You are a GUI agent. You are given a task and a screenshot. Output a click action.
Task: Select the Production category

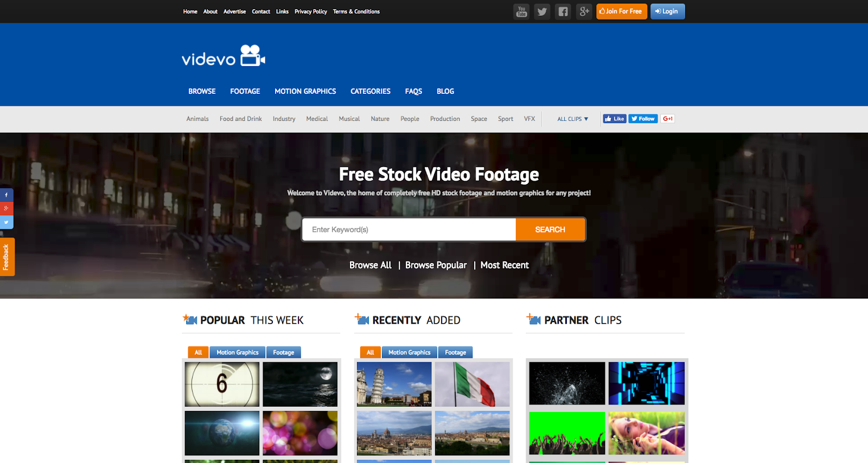[x=445, y=119]
